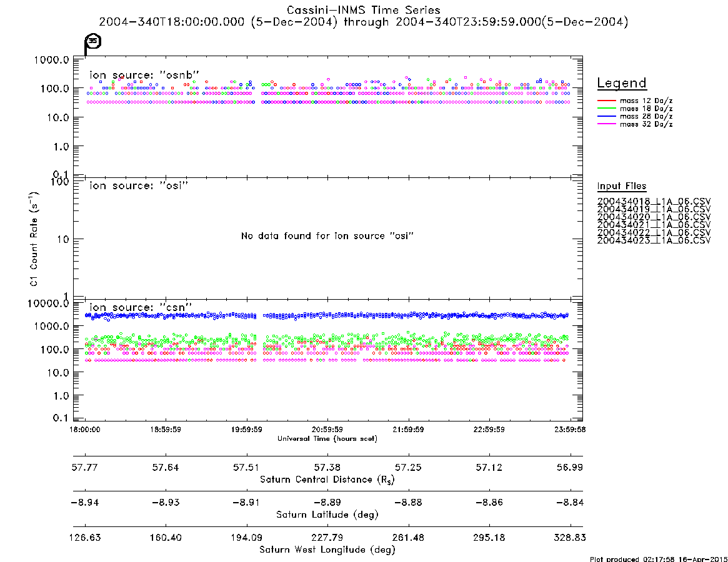The height and width of the screenshot is (562, 728).
Task: Click the 57.64 Saturn distance value
Action: (x=166, y=467)
